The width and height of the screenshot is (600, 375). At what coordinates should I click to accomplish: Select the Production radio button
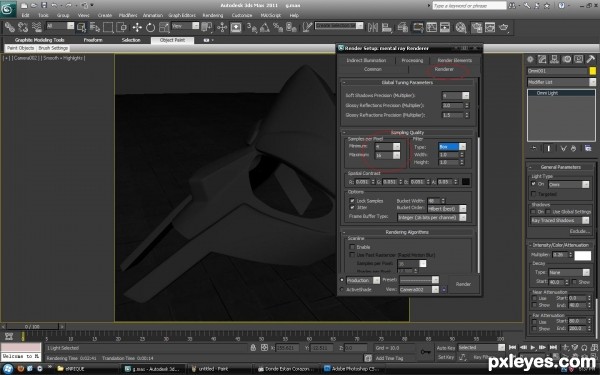point(342,280)
